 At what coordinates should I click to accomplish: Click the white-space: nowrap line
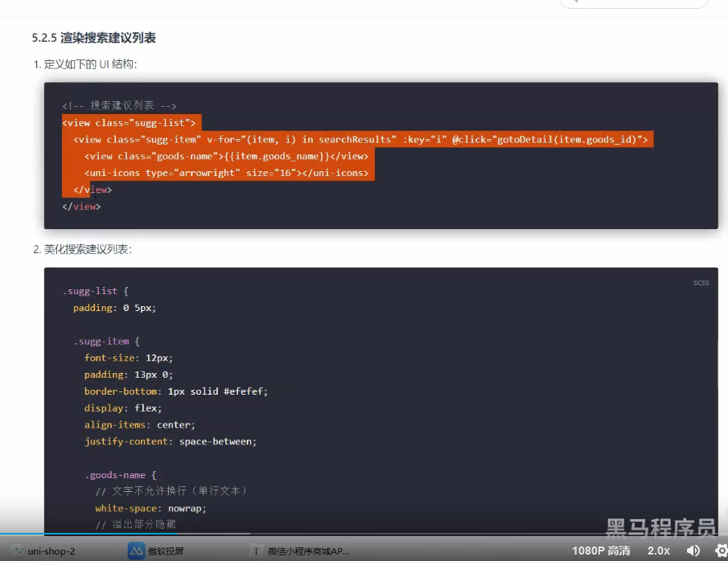[x=151, y=509]
